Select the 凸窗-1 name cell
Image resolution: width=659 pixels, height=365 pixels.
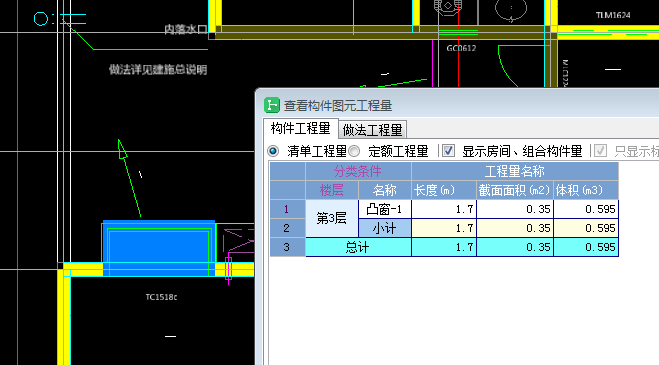385,209
